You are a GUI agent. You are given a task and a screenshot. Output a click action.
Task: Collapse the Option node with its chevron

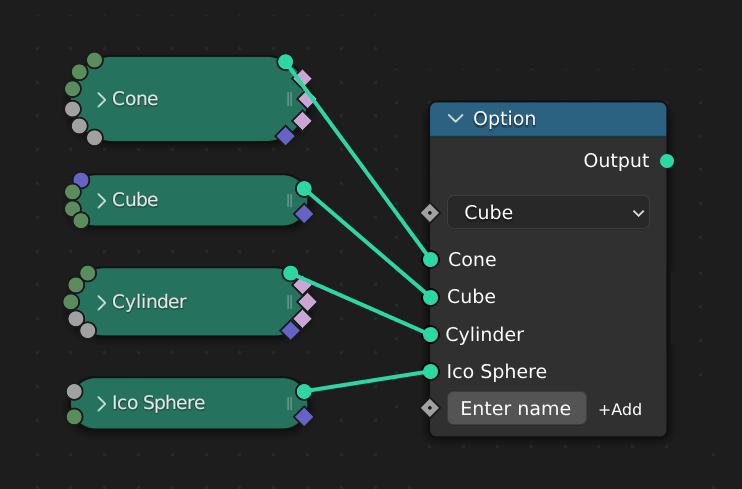point(455,118)
